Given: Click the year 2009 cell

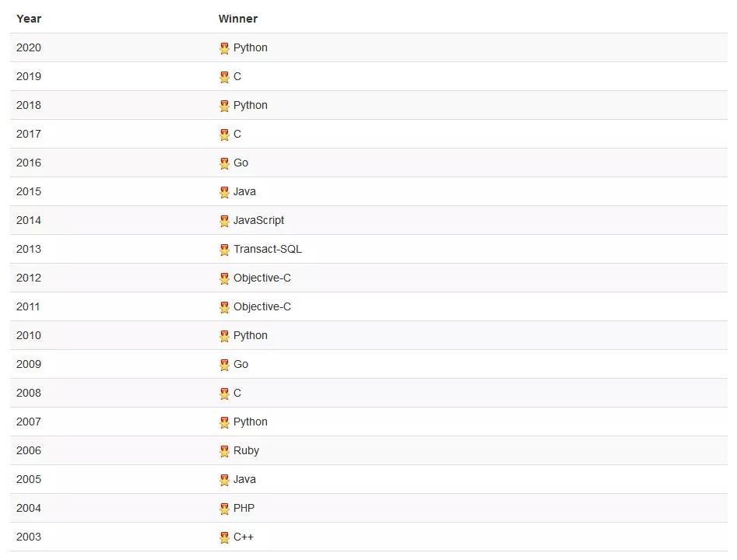Looking at the screenshot, I should click(x=29, y=364).
